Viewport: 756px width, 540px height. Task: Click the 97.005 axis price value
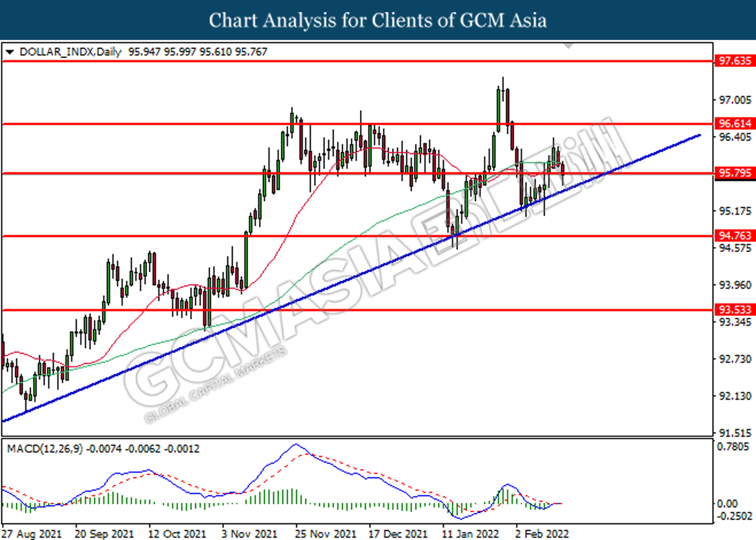pyautogui.click(x=735, y=100)
